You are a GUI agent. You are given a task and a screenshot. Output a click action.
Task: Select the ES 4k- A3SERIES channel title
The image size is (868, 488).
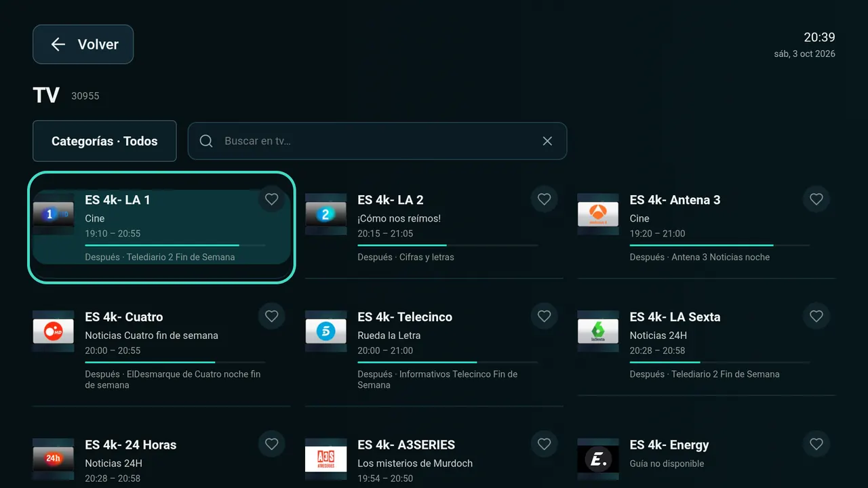click(x=406, y=445)
